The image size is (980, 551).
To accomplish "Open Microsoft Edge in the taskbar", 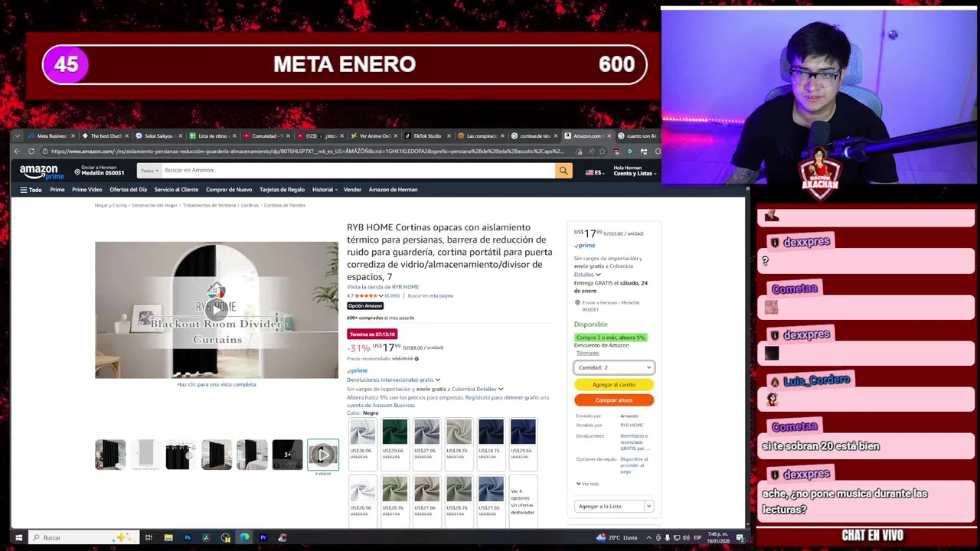I will (244, 537).
